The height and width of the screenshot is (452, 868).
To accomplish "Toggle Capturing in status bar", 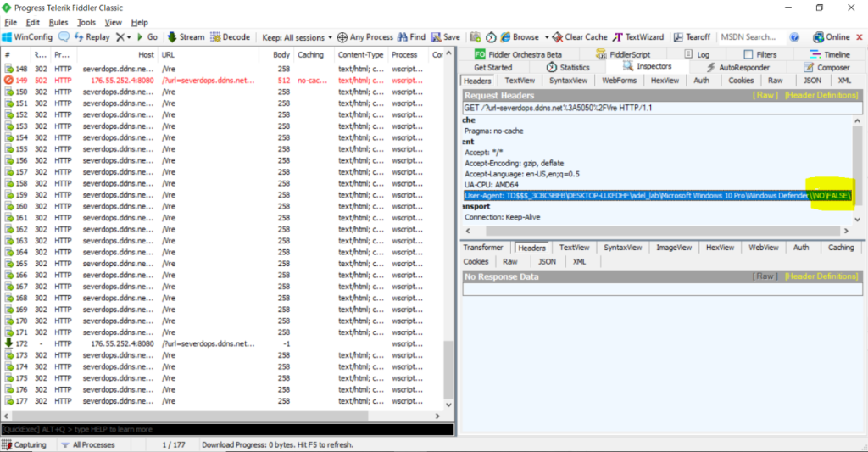I will pyautogui.click(x=25, y=445).
